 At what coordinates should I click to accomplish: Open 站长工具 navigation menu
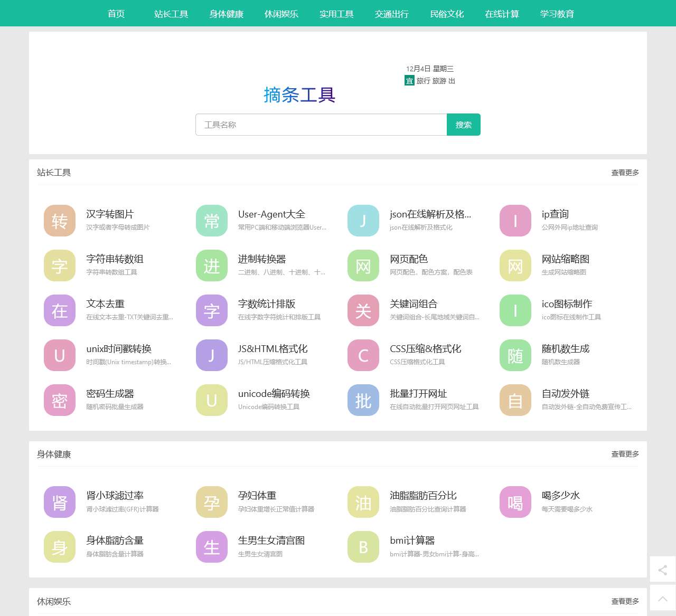171,14
